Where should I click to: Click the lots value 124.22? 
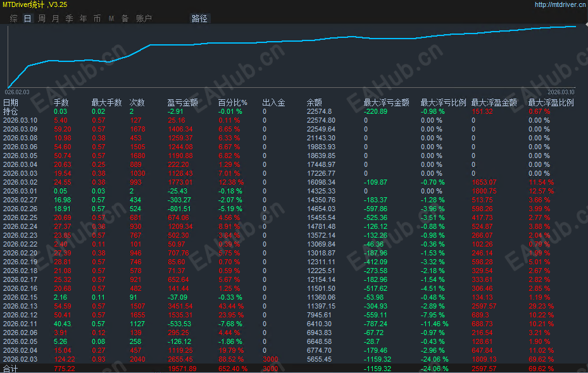pyautogui.click(x=65, y=360)
